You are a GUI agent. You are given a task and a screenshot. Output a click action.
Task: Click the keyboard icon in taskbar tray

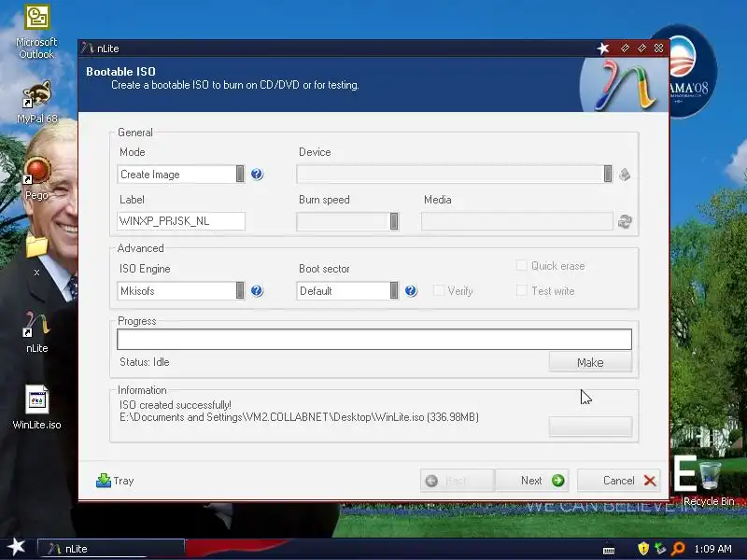609,550
